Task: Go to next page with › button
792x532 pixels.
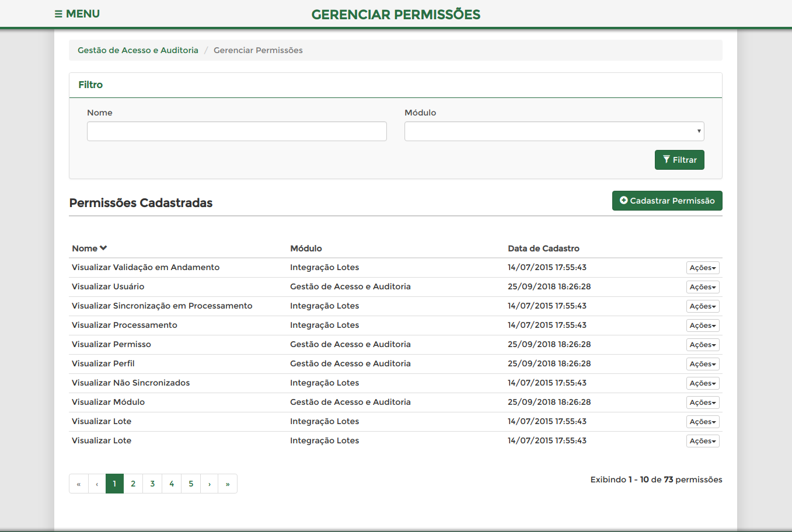Action: 210,484
